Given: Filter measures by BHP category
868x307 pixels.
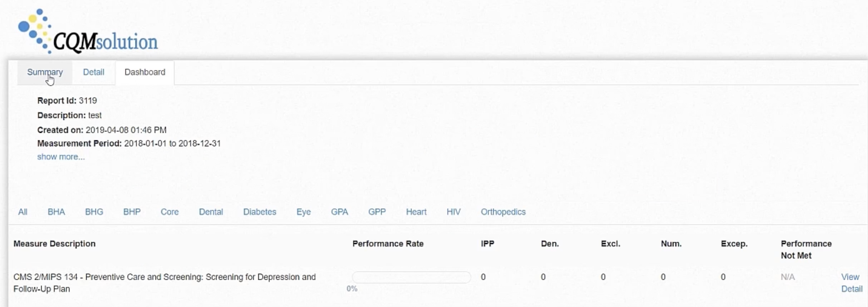Looking at the screenshot, I should (x=132, y=212).
